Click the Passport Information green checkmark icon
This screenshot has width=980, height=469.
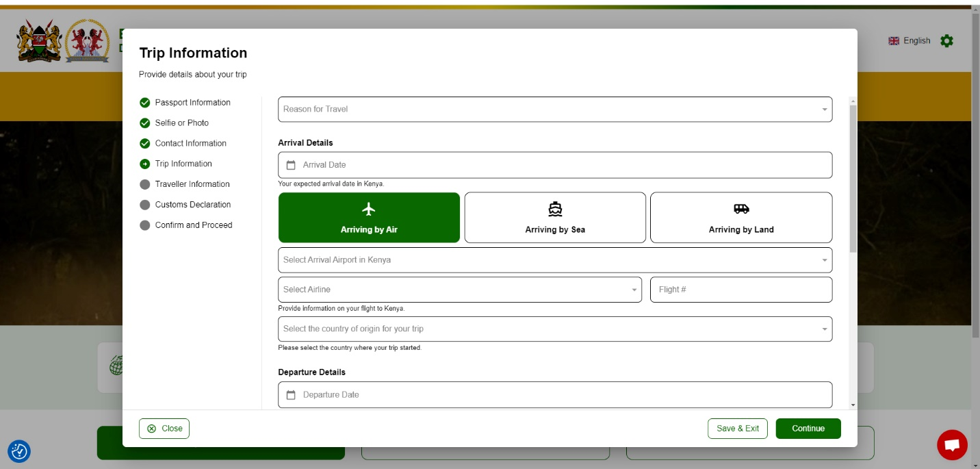click(144, 103)
